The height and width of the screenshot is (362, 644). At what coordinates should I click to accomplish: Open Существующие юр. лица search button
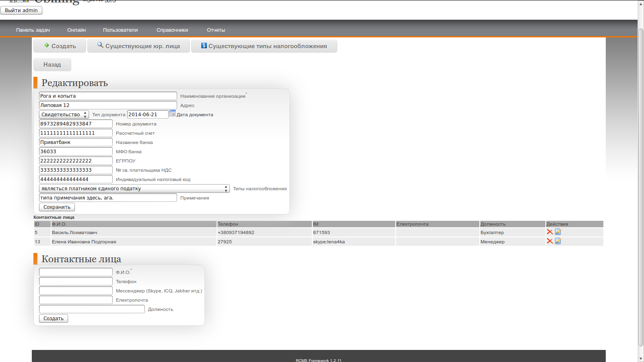click(138, 46)
